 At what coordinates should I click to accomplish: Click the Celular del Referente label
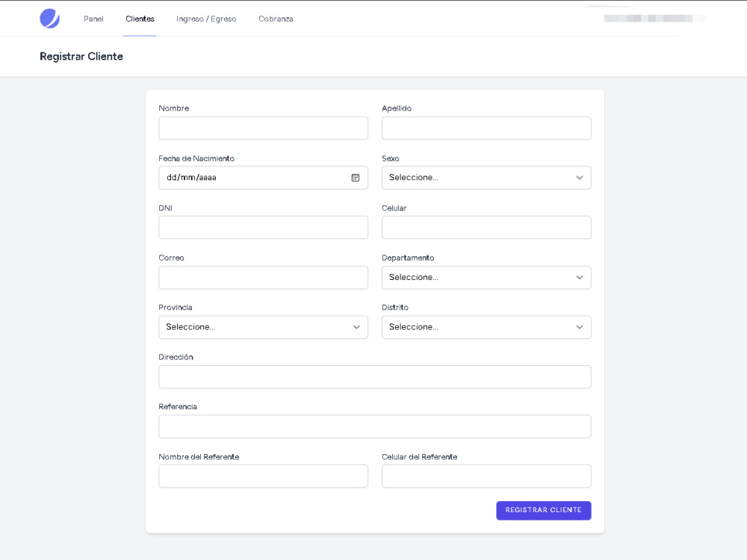point(419,457)
